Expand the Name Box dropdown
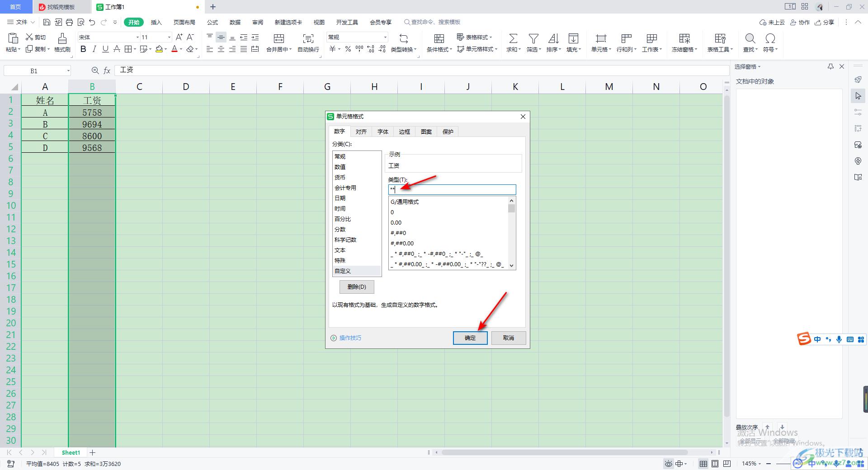868x470 pixels. 68,70
